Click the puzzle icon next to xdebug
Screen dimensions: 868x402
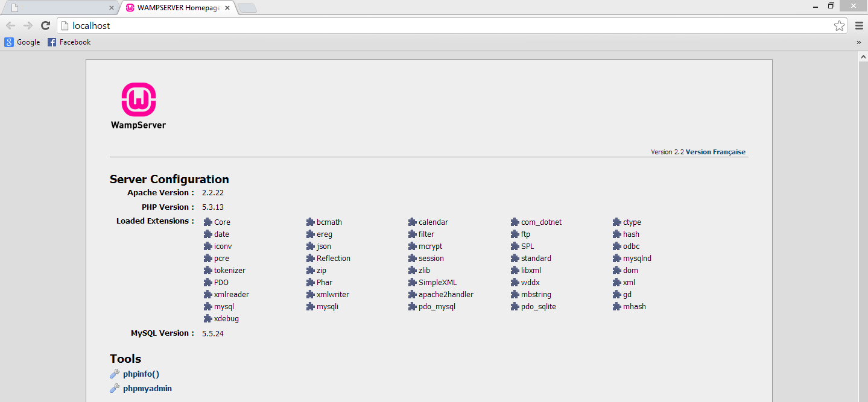point(208,319)
